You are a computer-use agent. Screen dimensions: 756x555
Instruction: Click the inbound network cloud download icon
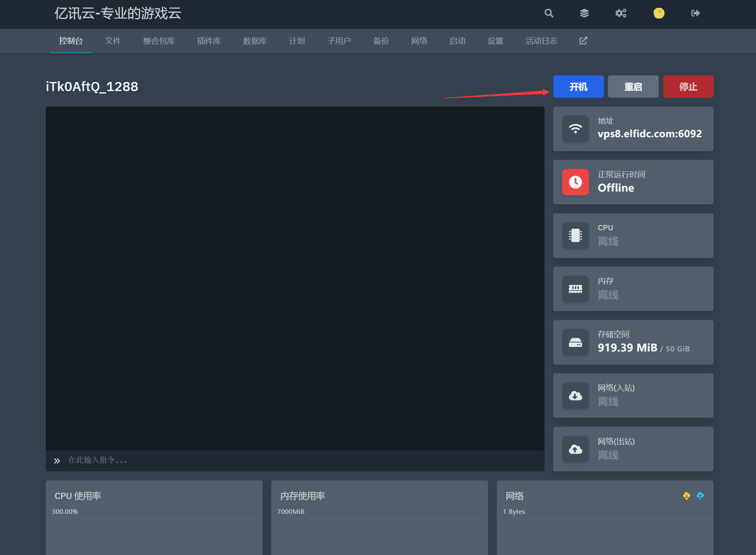pos(575,396)
